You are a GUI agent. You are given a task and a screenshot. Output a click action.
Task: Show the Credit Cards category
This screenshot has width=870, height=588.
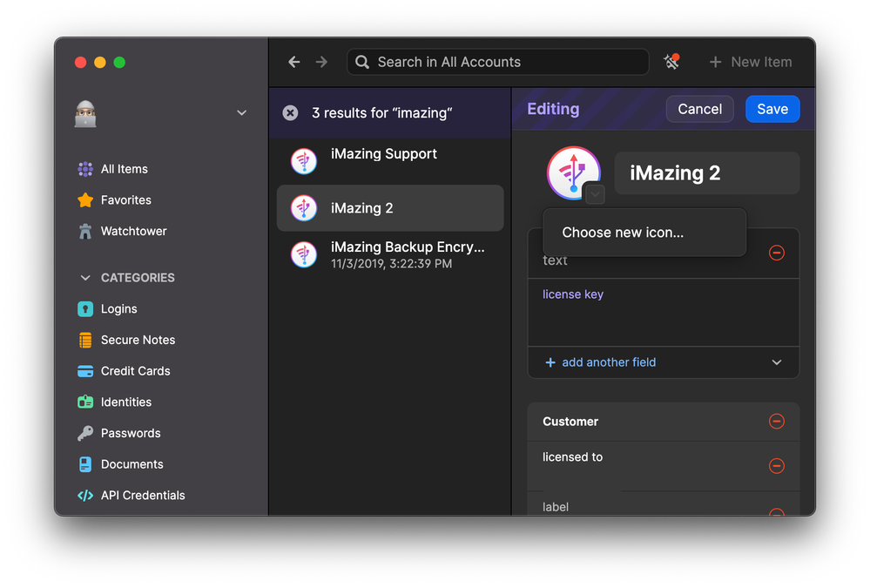135,371
